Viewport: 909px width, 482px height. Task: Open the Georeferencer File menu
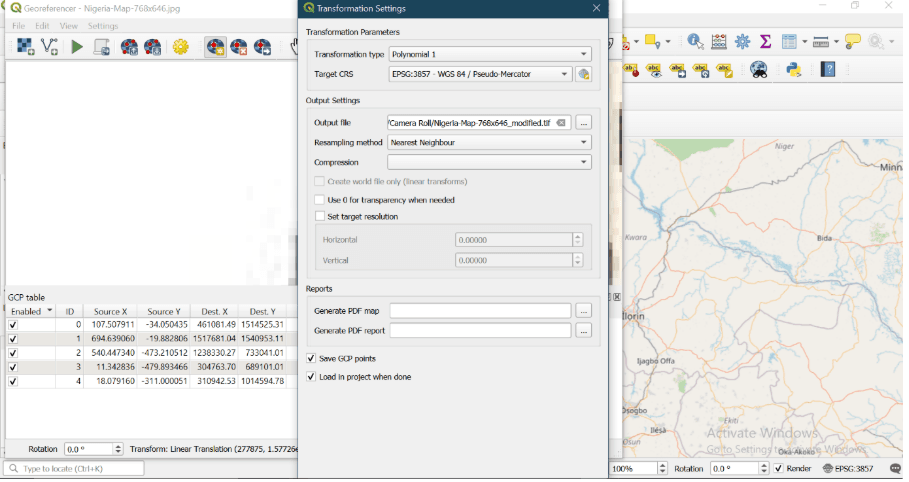(x=18, y=26)
